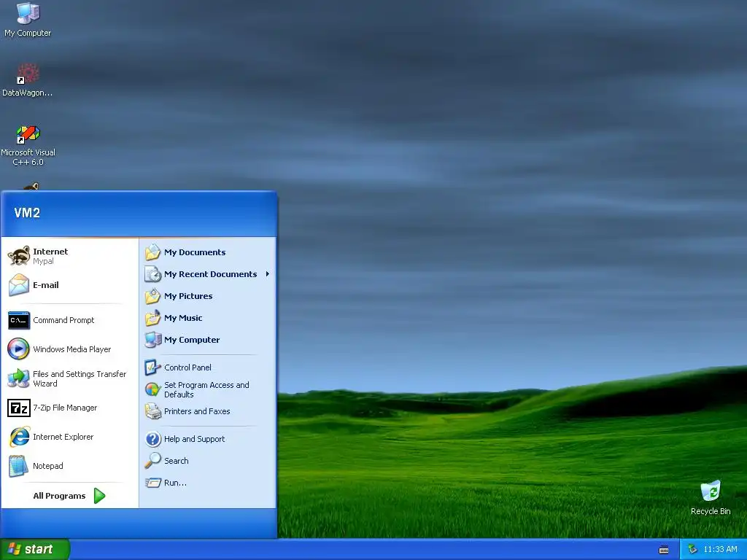Click the E-mail label in Start menu
The width and height of the screenshot is (747, 560).
coord(46,285)
